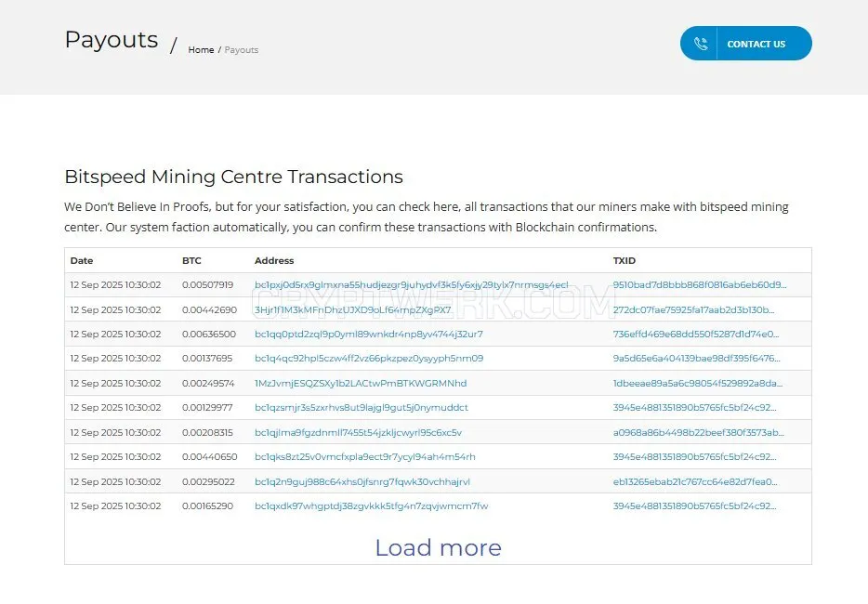Go to Home breadcrumb link

201,50
